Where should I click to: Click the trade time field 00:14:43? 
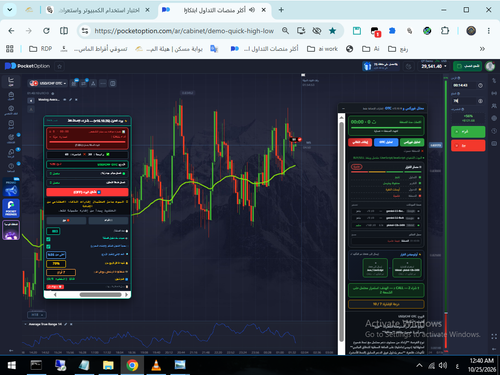click(x=464, y=85)
